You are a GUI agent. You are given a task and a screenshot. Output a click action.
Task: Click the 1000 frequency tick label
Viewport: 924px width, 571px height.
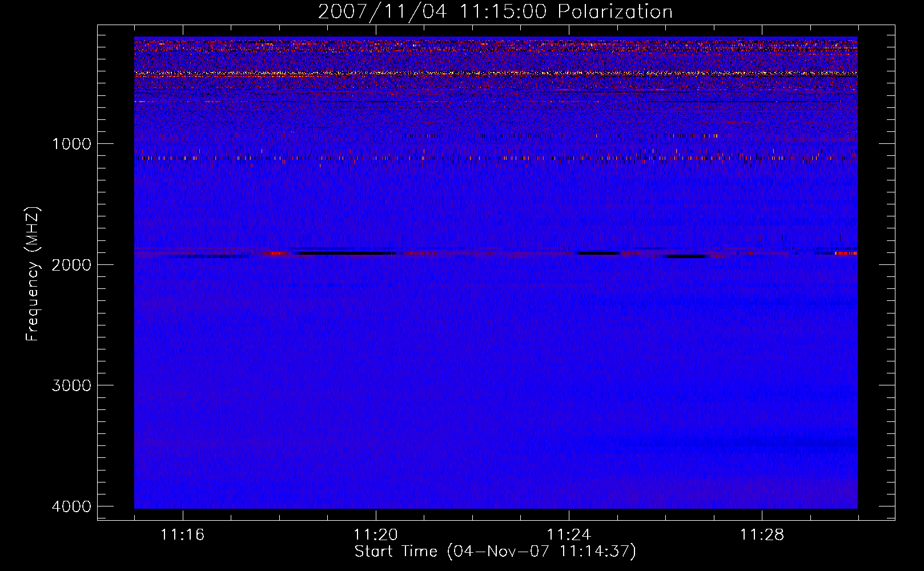click(x=72, y=143)
